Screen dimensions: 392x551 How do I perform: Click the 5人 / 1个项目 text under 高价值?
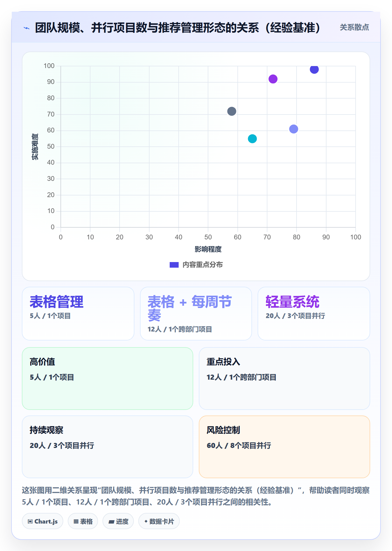pos(52,377)
